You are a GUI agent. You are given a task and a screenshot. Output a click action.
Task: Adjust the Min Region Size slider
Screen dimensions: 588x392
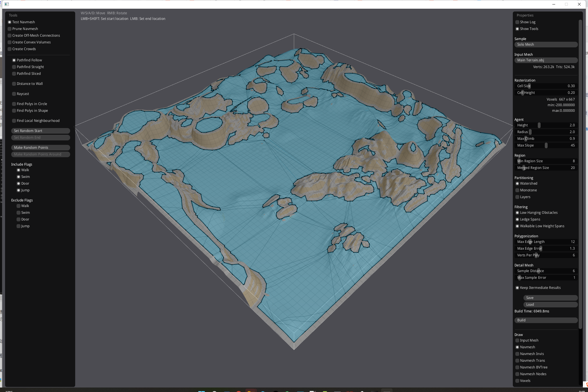(x=546, y=161)
